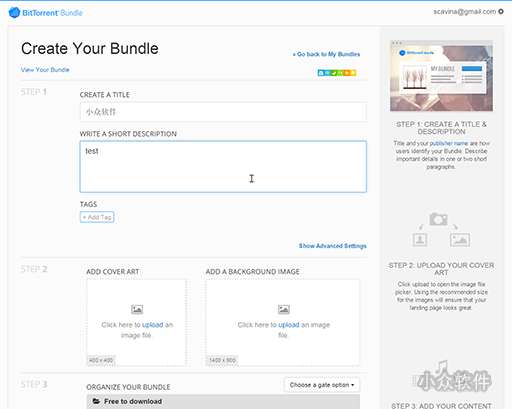512x409 pixels.
Task: Click the background image placeholder icon
Action: tap(284, 309)
